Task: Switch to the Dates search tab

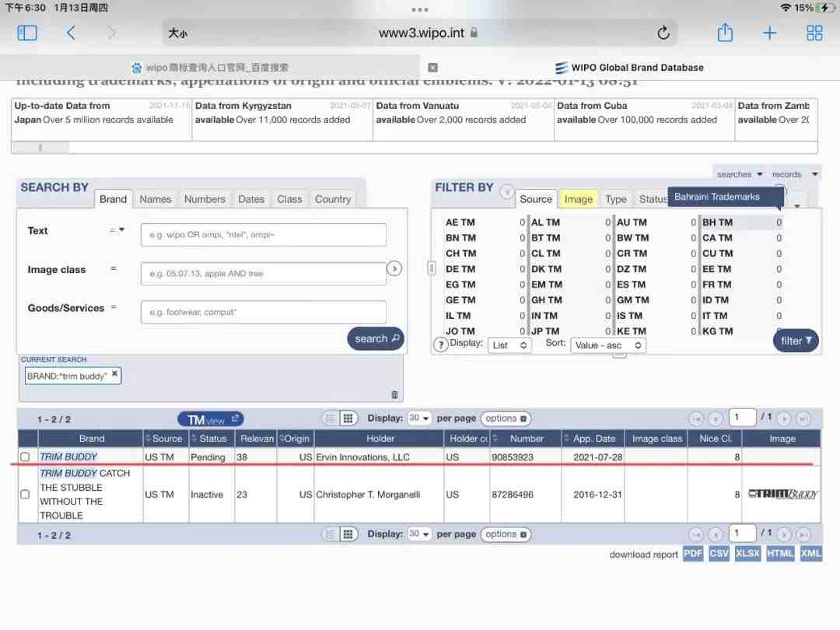Action: tap(251, 199)
